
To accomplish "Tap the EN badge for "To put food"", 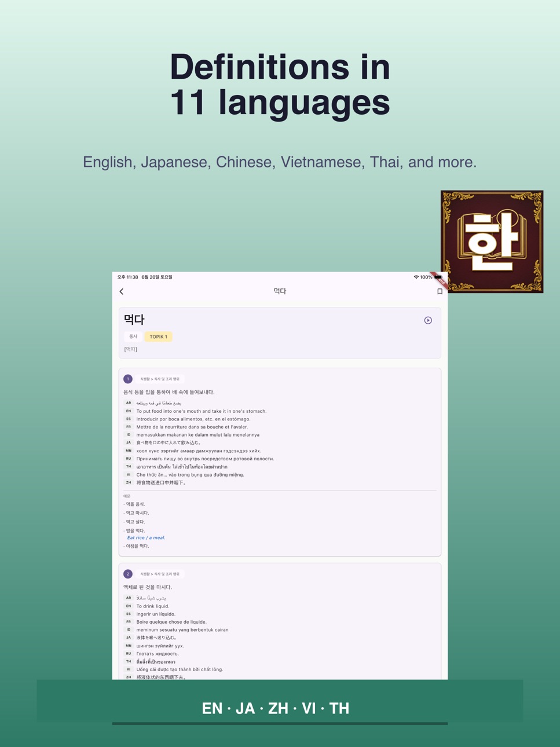I will (x=129, y=411).
